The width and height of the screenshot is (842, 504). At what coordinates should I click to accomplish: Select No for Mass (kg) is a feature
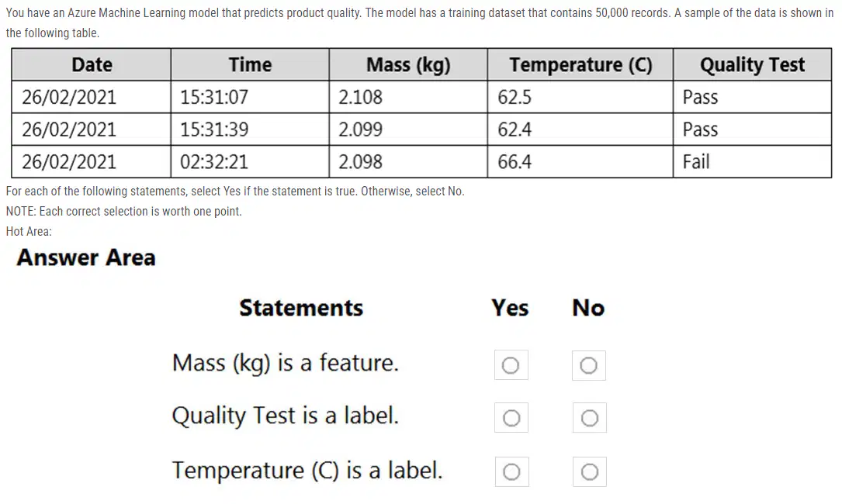[x=588, y=365]
